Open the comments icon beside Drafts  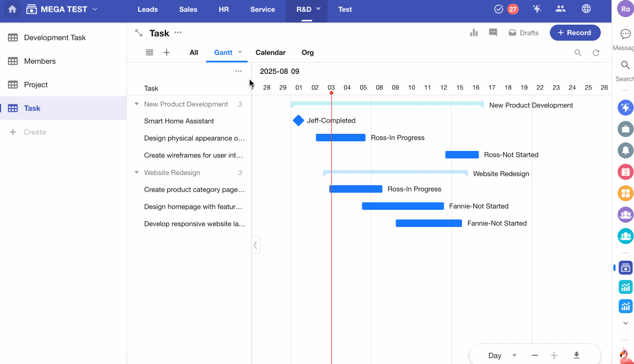[x=493, y=33]
